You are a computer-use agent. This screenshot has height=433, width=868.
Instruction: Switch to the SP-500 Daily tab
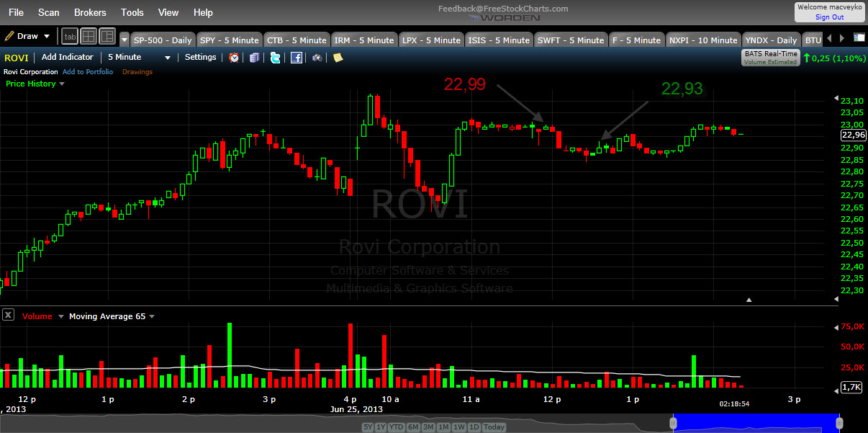pos(163,40)
